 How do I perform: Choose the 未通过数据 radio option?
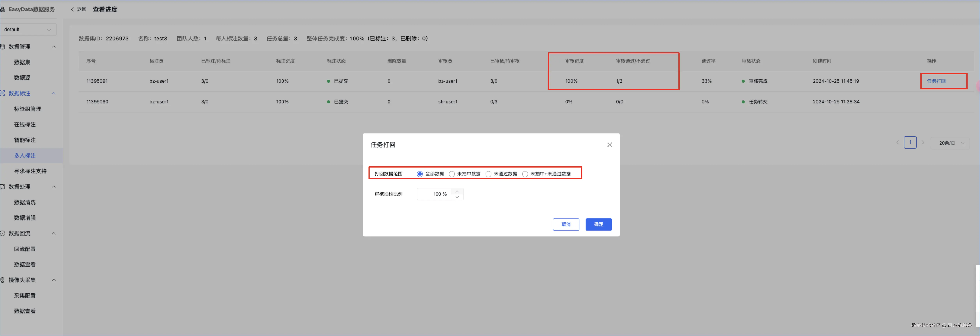[x=488, y=174]
